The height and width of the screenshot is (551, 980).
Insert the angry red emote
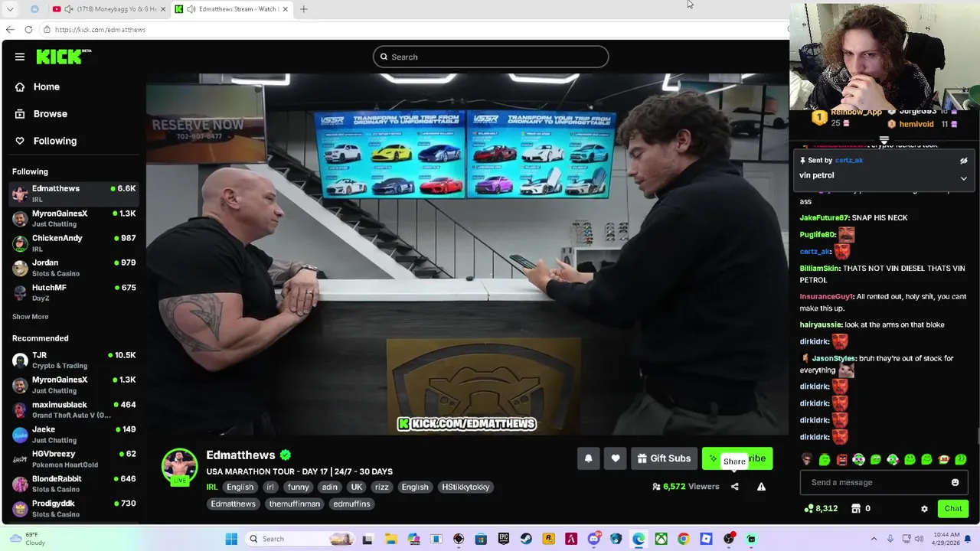[x=841, y=460]
